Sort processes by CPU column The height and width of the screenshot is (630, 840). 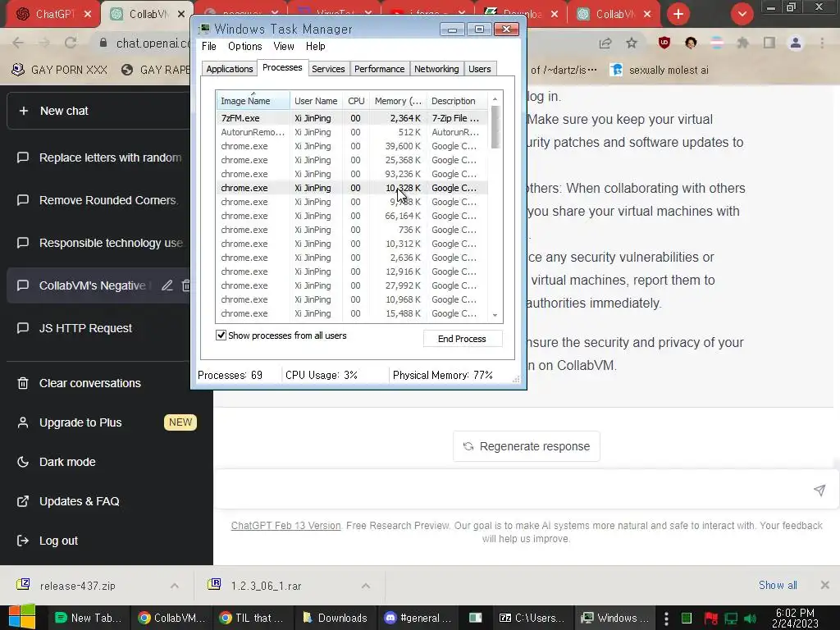[x=356, y=101]
